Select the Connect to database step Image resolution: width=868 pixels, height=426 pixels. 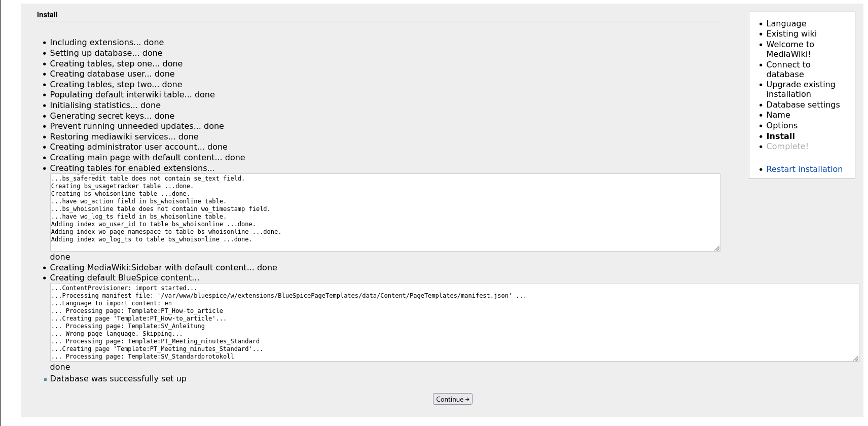click(788, 69)
